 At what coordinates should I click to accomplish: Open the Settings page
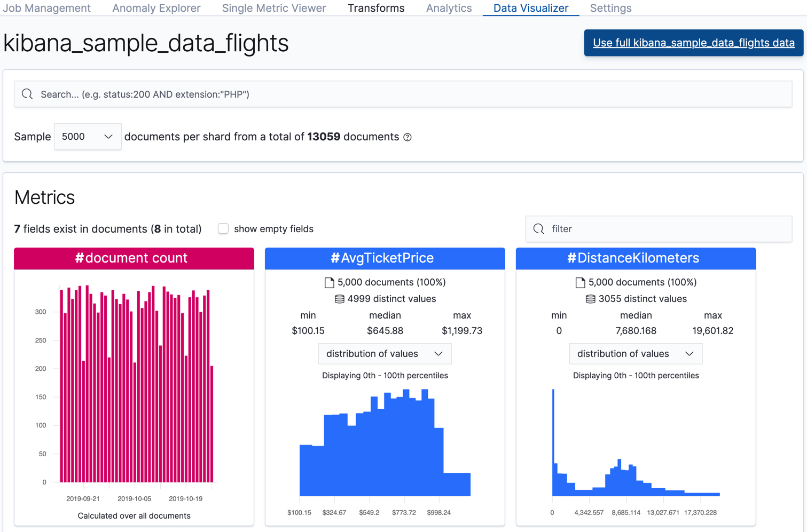pos(610,8)
